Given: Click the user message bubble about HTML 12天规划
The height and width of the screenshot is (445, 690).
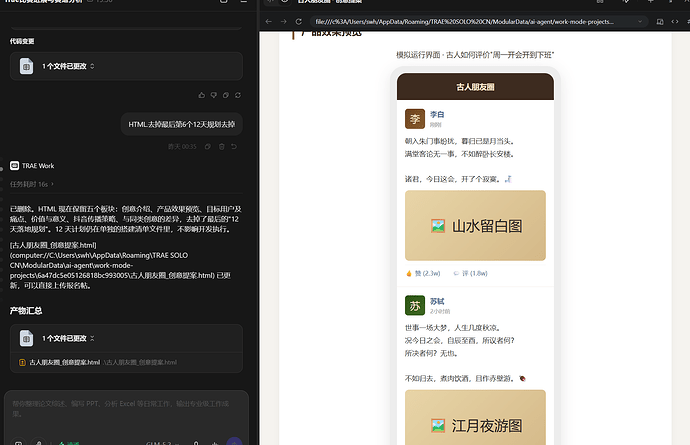Looking at the screenshot, I should (x=182, y=125).
